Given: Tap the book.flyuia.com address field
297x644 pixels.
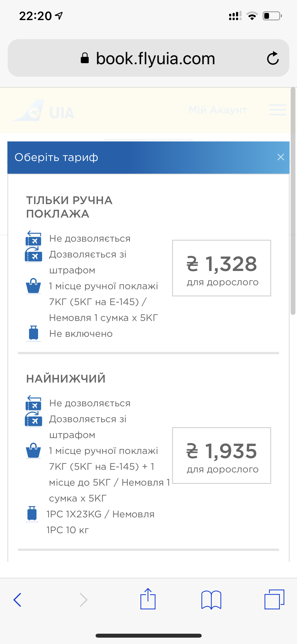Looking at the screenshot, I should point(148,58).
